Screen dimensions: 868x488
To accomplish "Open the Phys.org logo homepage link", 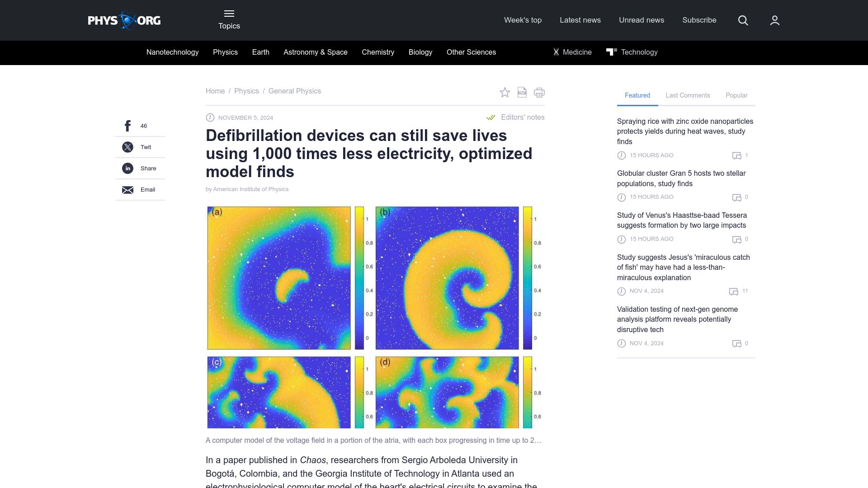I will point(124,20).
